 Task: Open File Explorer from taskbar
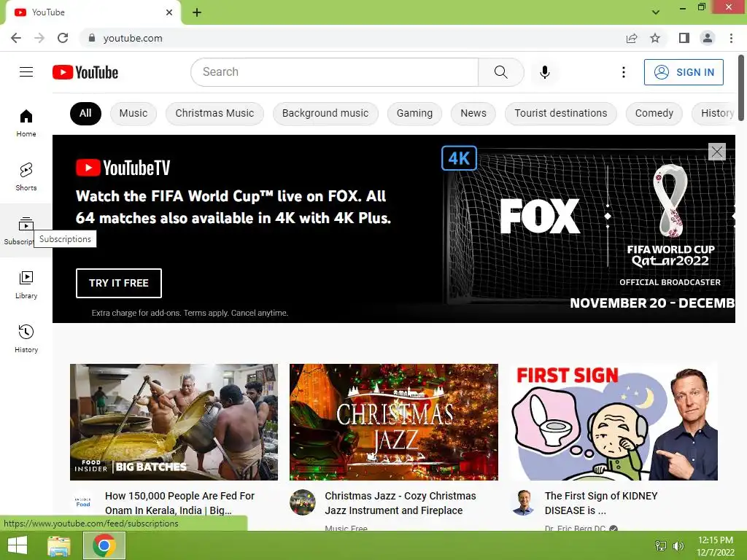pyautogui.click(x=59, y=545)
